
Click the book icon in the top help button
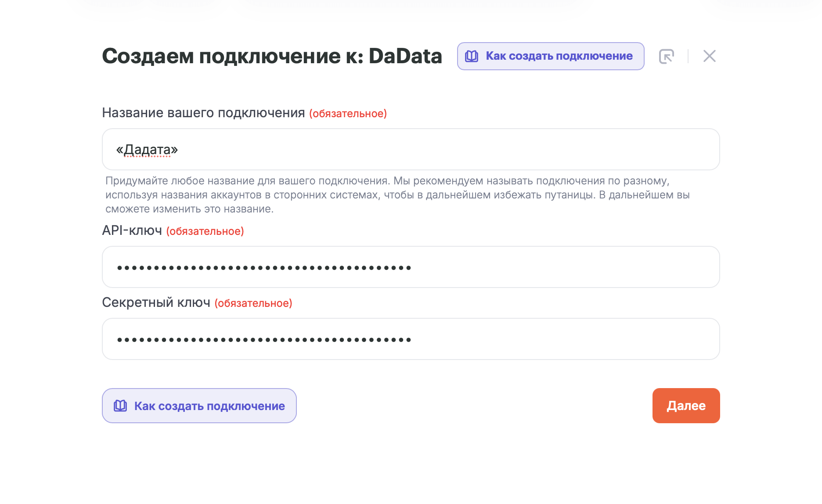[x=472, y=56]
